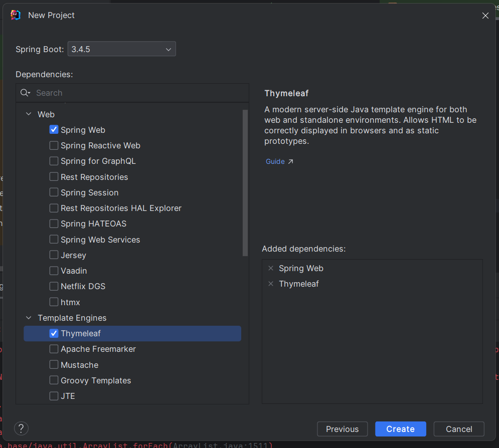Tick the Vaadin checkbox
The width and height of the screenshot is (499, 448).
54,271
